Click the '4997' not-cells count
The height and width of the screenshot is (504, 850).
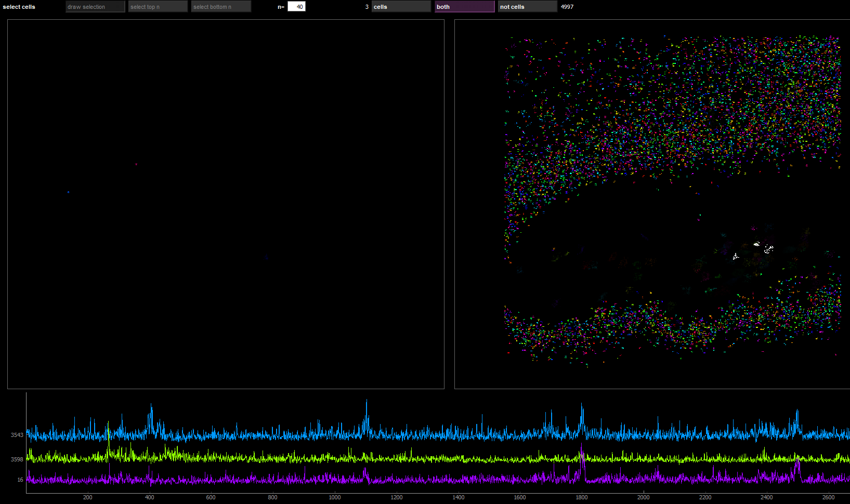567,7
